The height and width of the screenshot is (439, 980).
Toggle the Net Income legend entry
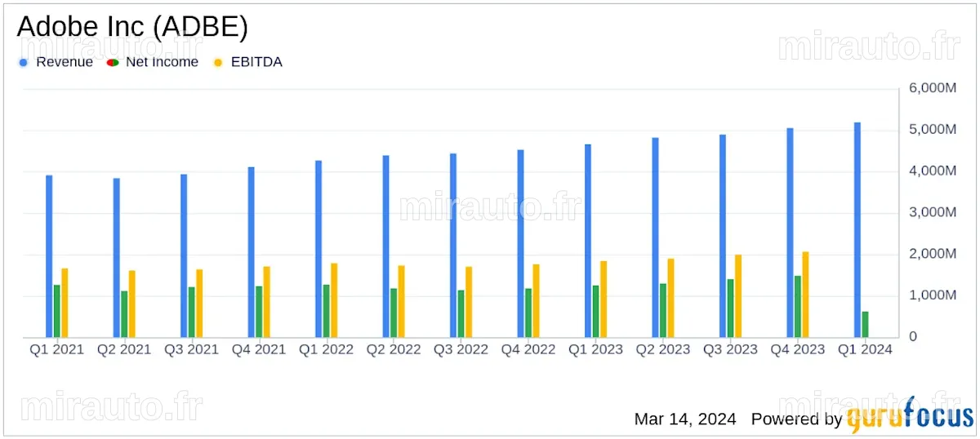click(153, 62)
